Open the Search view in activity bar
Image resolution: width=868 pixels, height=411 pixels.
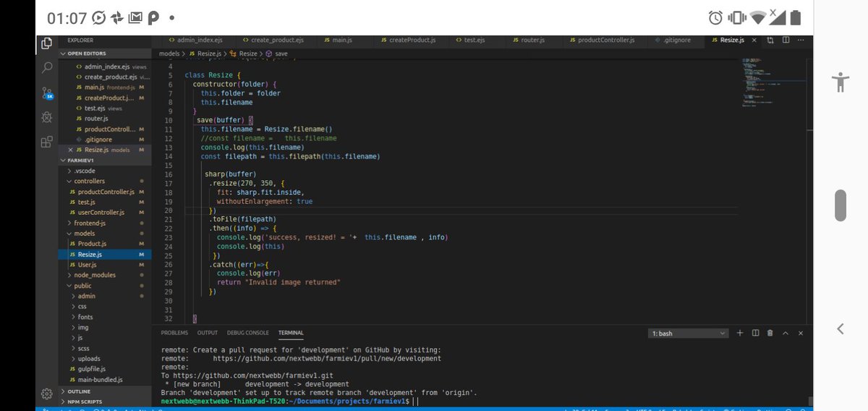46,67
